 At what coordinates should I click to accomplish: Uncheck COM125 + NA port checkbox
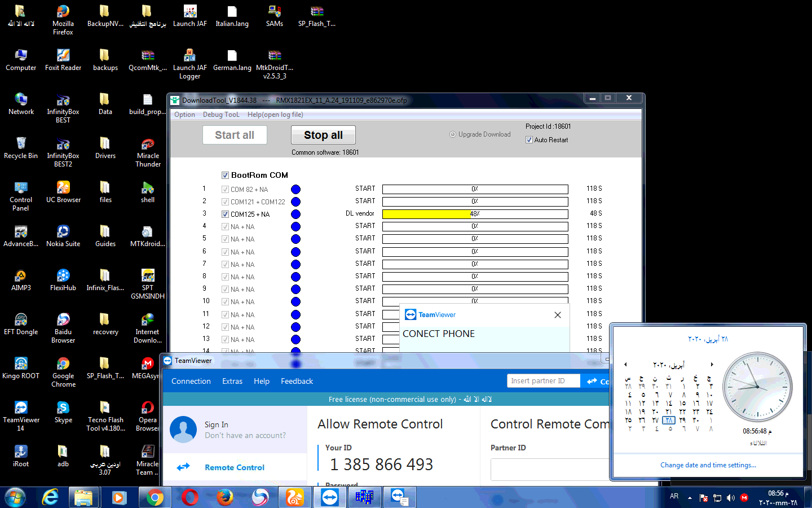coord(225,214)
